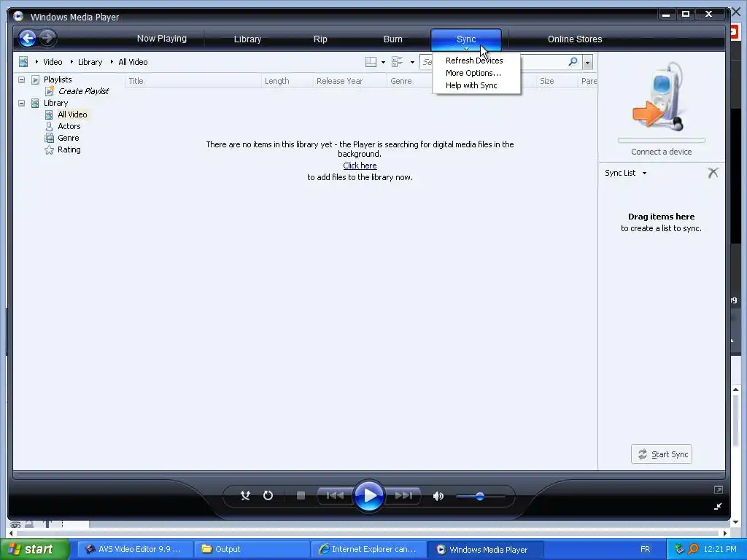747x560 pixels.
Task: Sort by the Length column header
Action: (287, 81)
